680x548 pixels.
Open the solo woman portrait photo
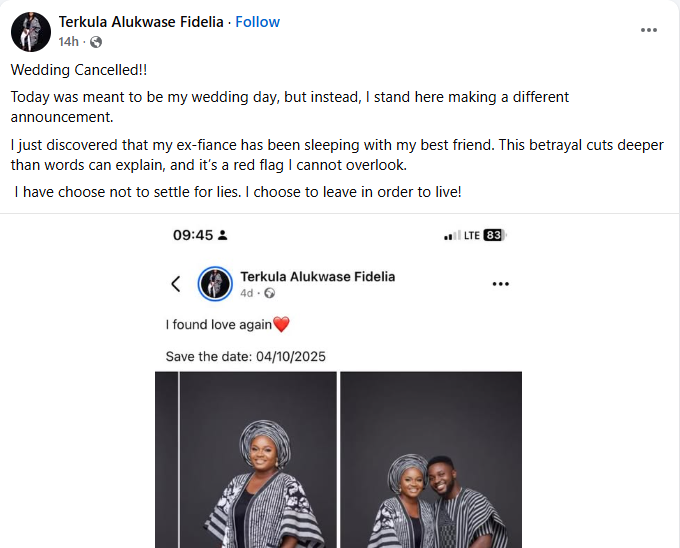pyautogui.click(x=244, y=460)
